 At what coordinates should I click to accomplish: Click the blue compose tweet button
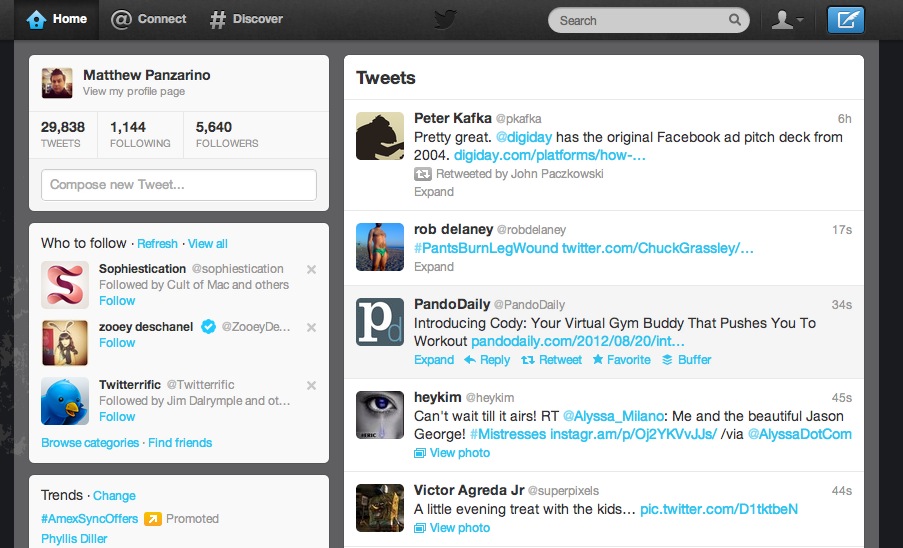click(845, 20)
